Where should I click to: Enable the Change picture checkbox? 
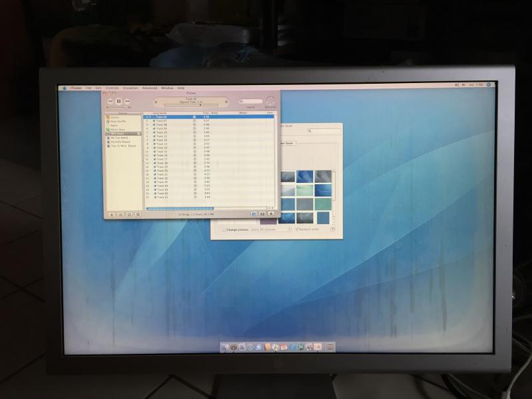click(x=224, y=229)
